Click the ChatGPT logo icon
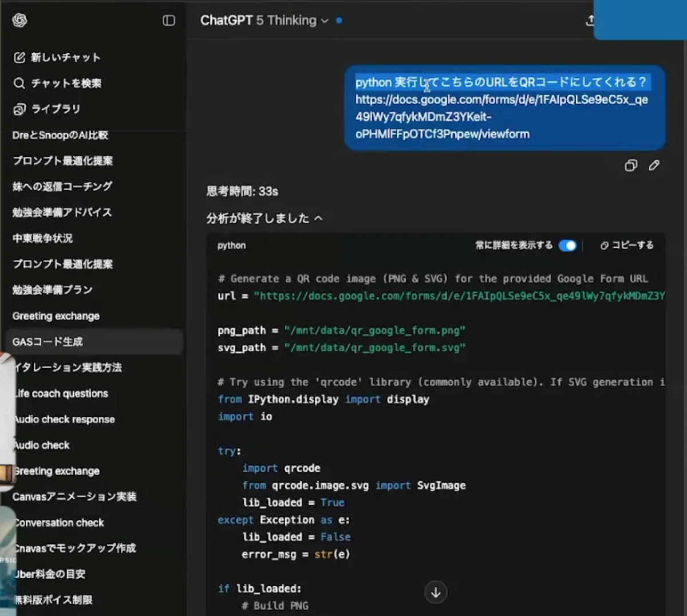Viewport: 687px width, 616px height. [19, 21]
